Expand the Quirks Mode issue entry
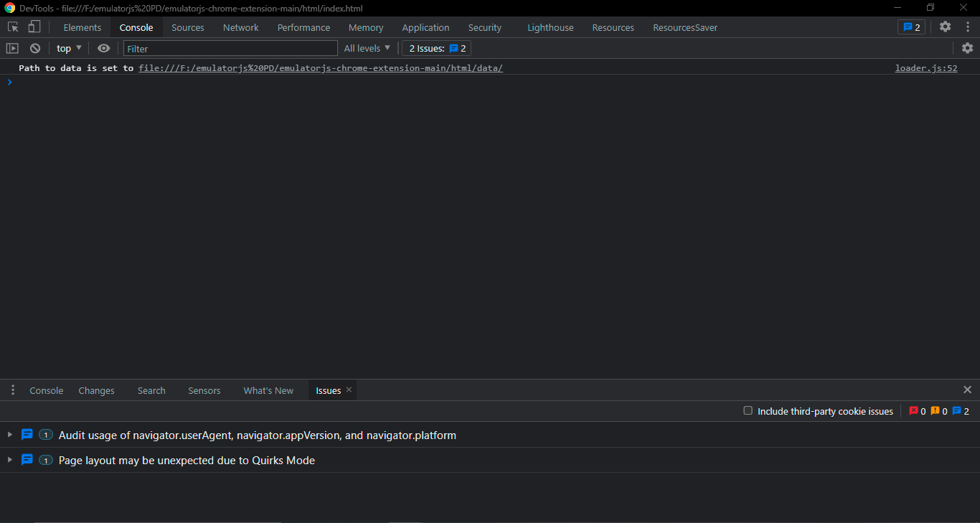The image size is (980, 523). 9,460
